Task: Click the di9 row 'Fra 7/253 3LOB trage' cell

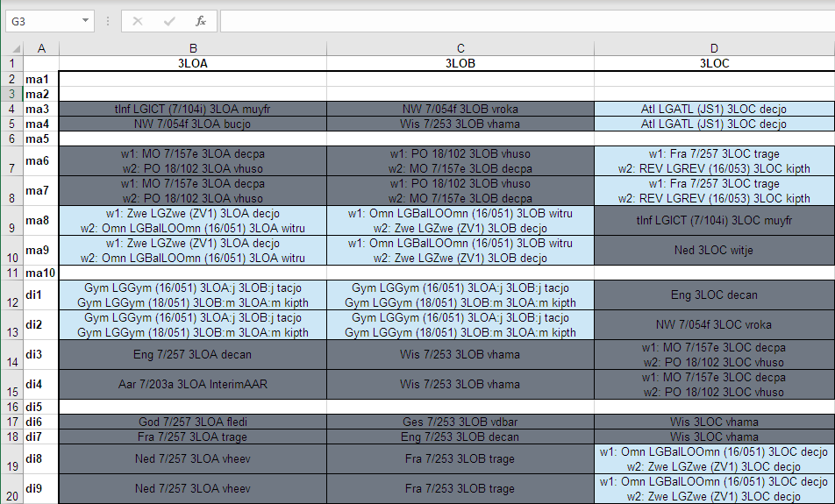Action: point(460,489)
